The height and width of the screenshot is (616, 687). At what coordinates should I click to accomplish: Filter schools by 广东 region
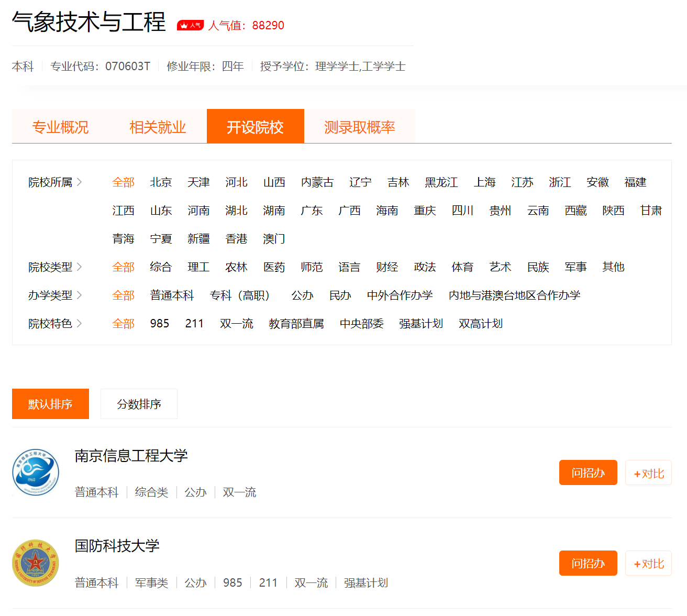[x=312, y=211]
